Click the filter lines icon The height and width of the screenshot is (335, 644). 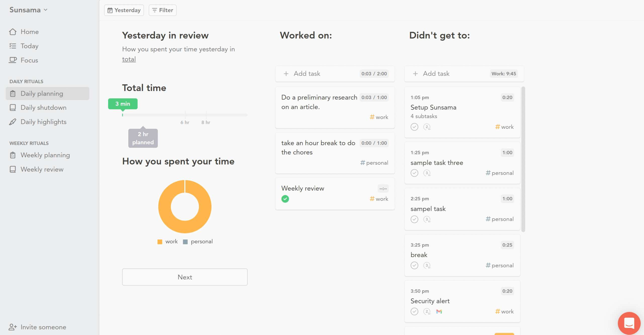coord(154,10)
